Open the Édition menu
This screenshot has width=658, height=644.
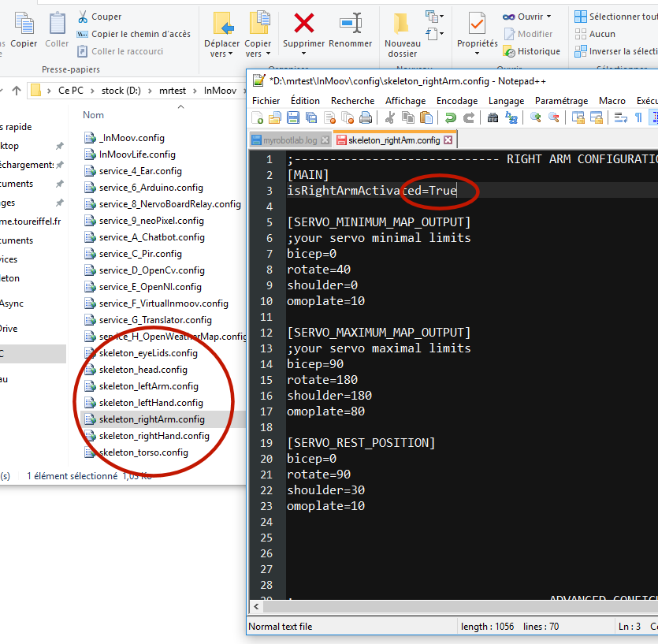click(x=305, y=101)
